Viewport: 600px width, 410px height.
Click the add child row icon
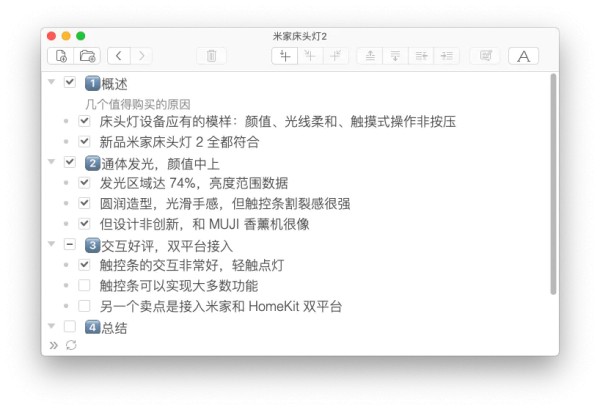coord(310,56)
